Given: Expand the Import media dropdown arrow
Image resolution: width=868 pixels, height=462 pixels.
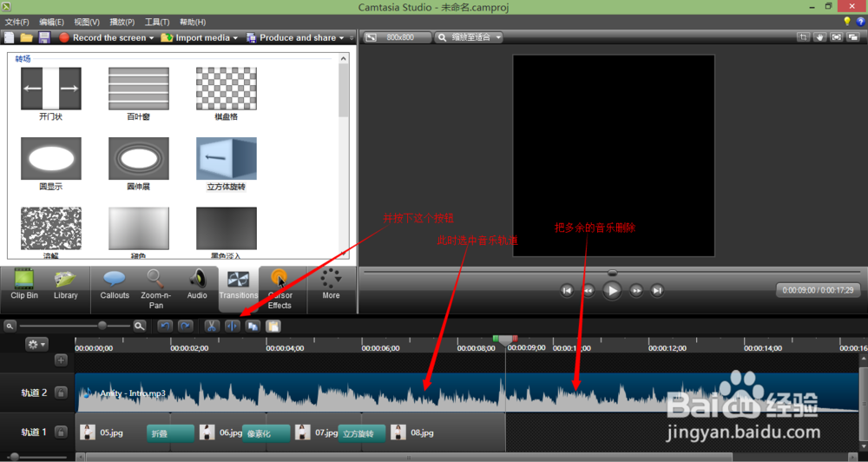Looking at the screenshot, I should [x=235, y=38].
